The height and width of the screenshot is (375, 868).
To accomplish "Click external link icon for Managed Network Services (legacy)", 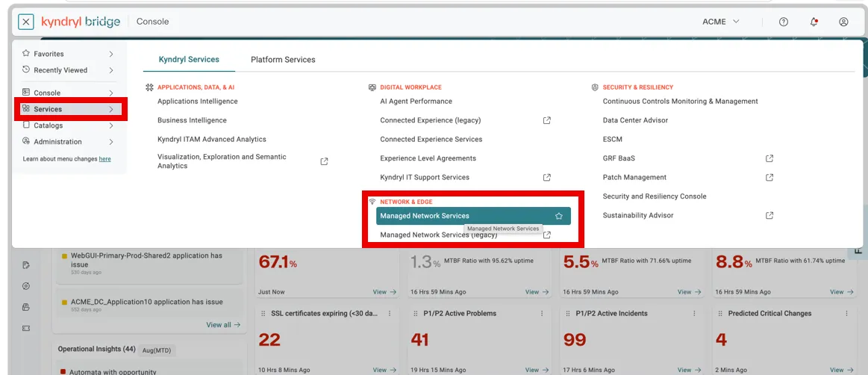I will tap(547, 235).
